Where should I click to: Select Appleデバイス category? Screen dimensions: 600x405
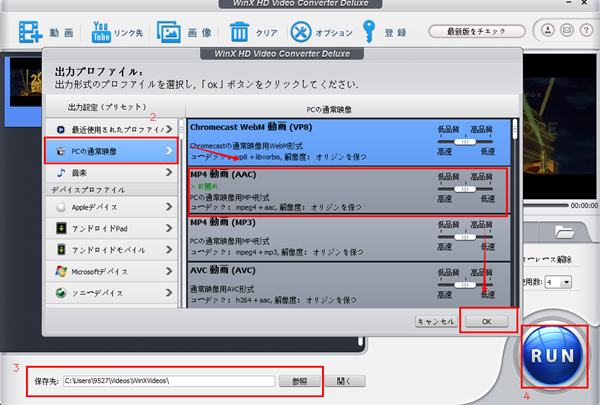[112, 207]
